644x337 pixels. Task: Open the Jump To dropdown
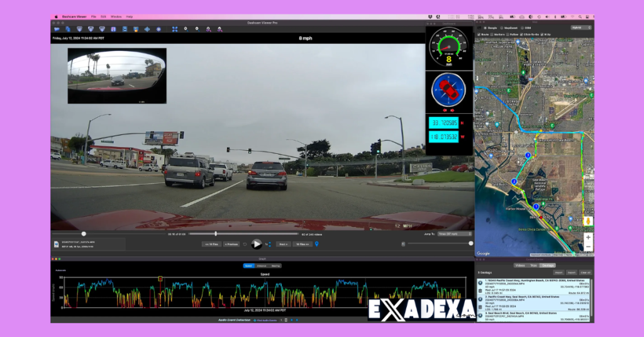[455, 234]
